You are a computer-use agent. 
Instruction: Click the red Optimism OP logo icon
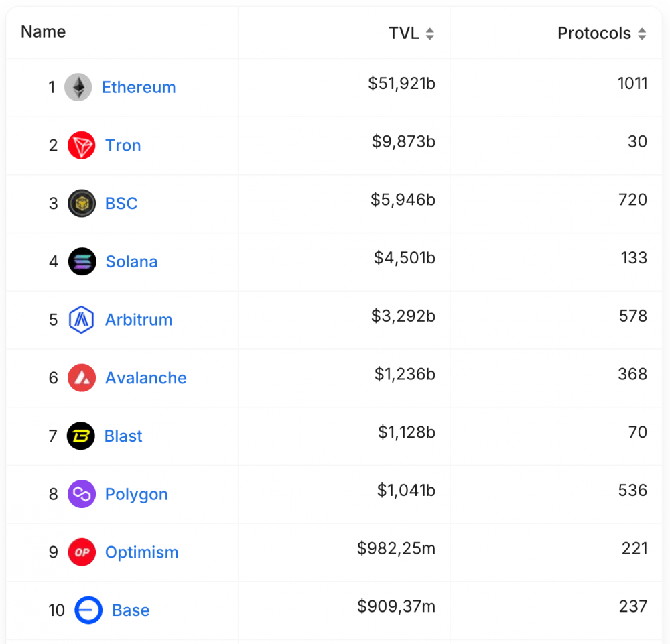click(82, 552)
